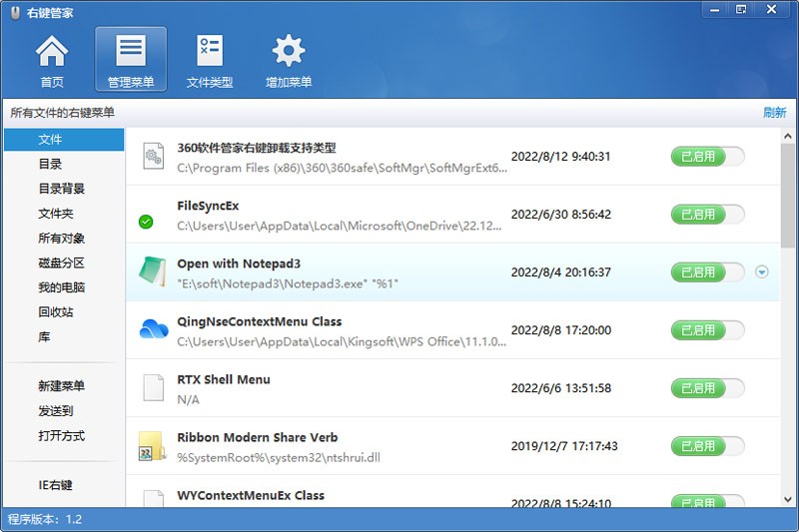Click the date 2022/8/4 20:16:37
Screen dimensions: 799x532
coord(561,272)
